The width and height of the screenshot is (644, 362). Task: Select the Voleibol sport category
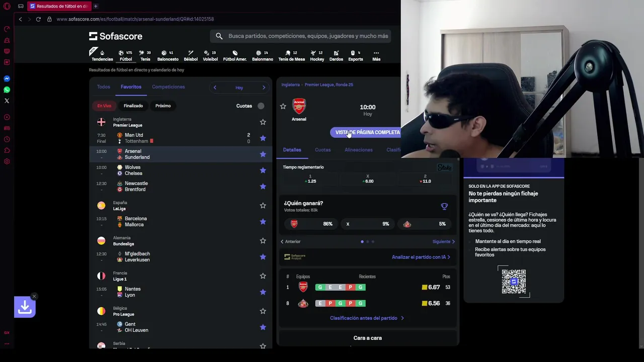(x=210, y=55)
